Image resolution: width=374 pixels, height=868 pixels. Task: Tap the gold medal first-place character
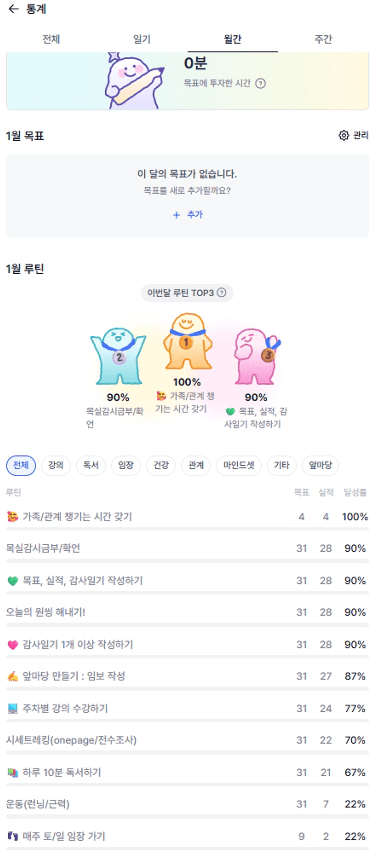(187, 342)
